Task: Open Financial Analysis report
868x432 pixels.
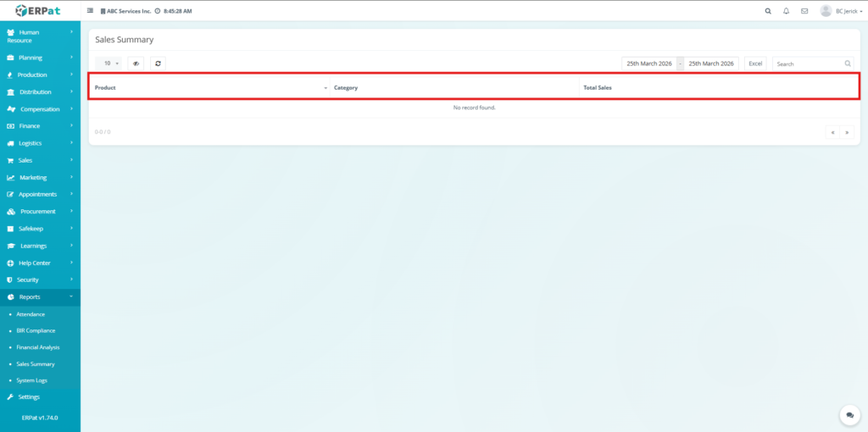Action: 38,347
